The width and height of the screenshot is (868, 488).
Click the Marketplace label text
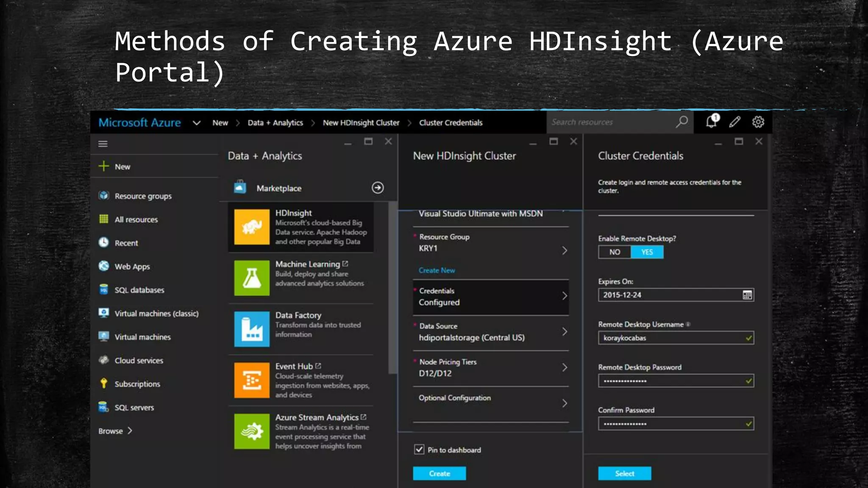(279, 188)
